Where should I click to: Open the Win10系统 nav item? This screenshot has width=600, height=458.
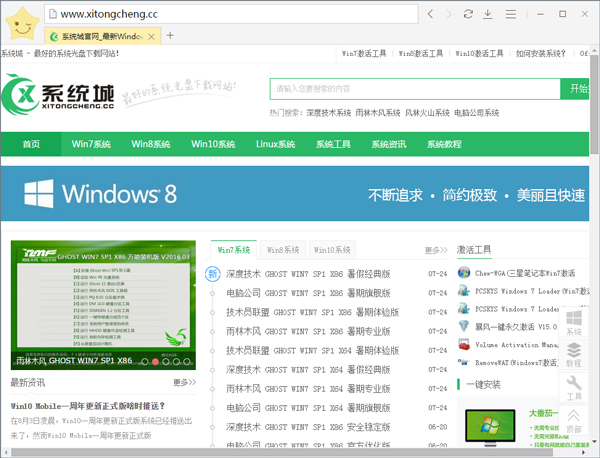tap(213, 144)
